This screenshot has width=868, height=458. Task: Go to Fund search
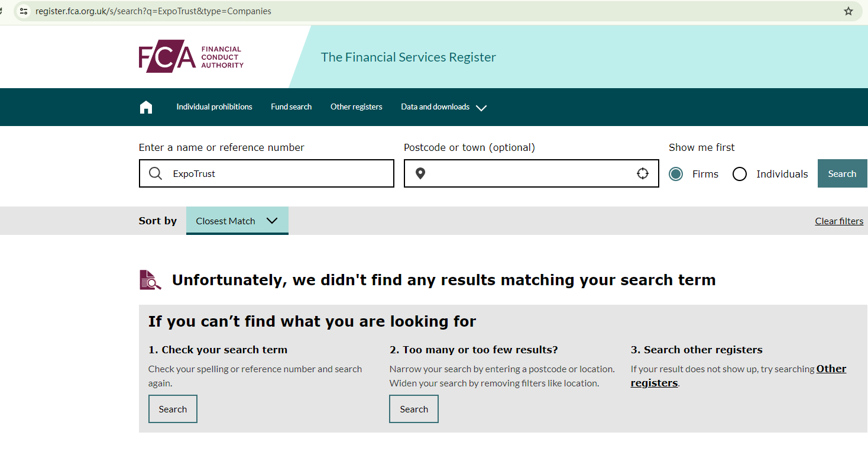(x=291, y=107)
